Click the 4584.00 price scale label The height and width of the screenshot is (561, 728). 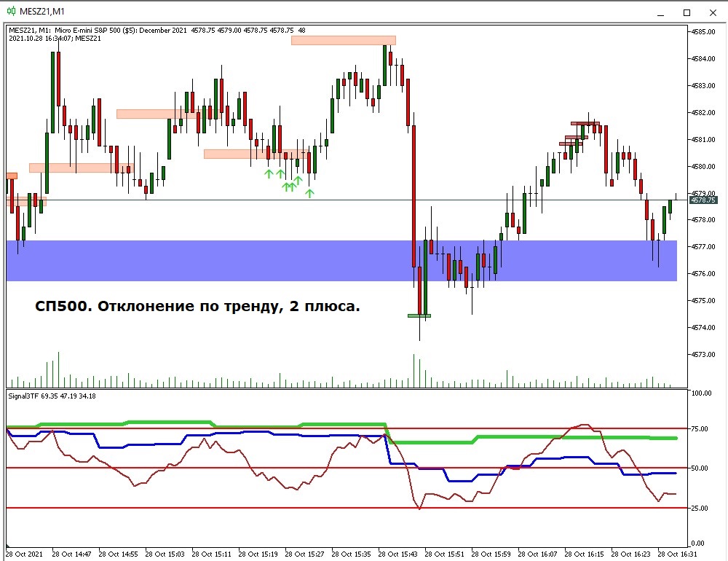(x=703, y=58)
